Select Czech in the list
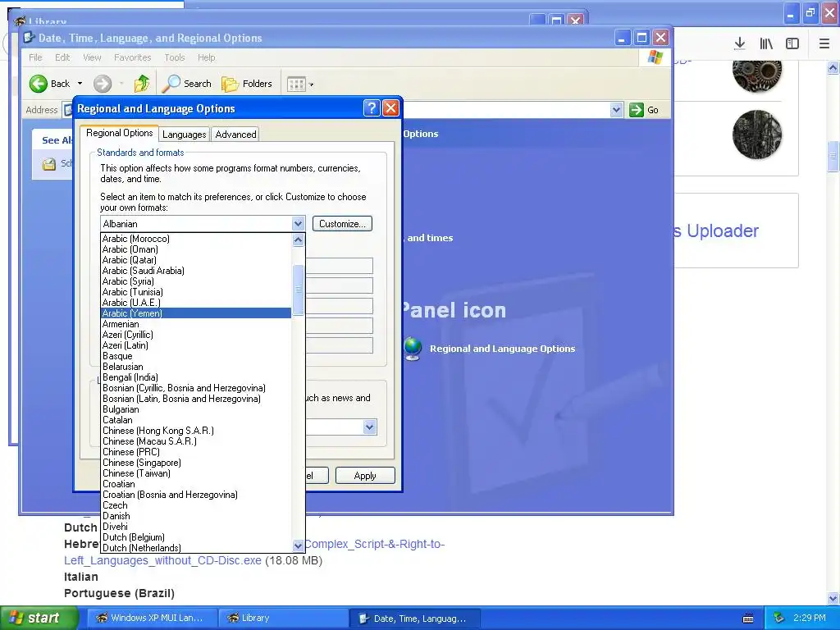This screenshot has width=840, height=630. click(196, 505)
